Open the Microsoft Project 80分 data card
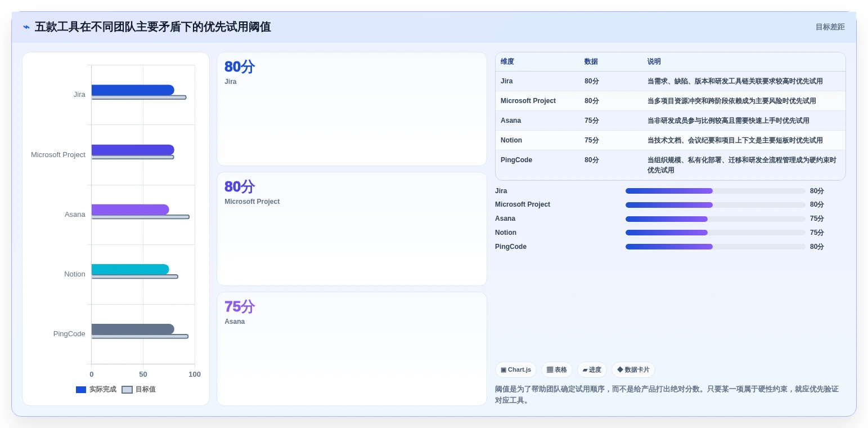Screen dimensions: 868x428 point(352,229)
